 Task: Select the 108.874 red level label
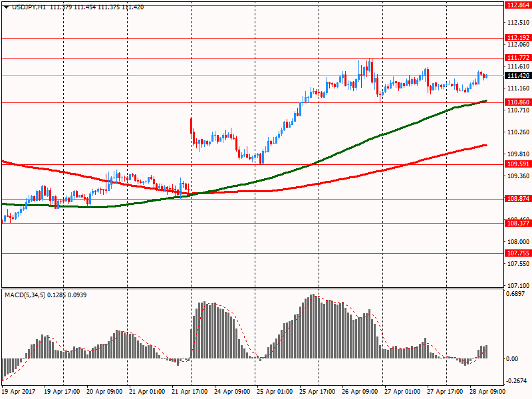tap(518, 198)
